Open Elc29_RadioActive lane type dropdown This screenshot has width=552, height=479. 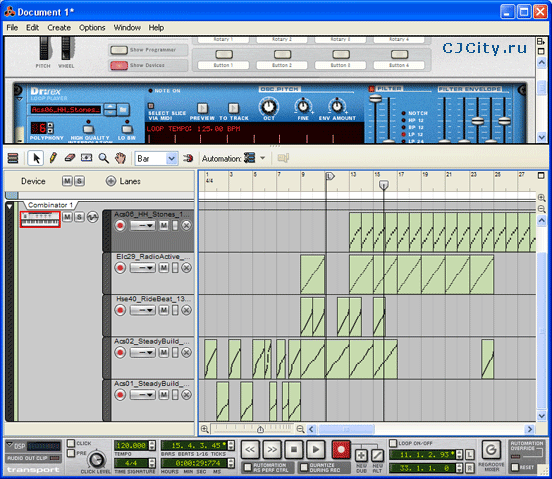(143, 268)
